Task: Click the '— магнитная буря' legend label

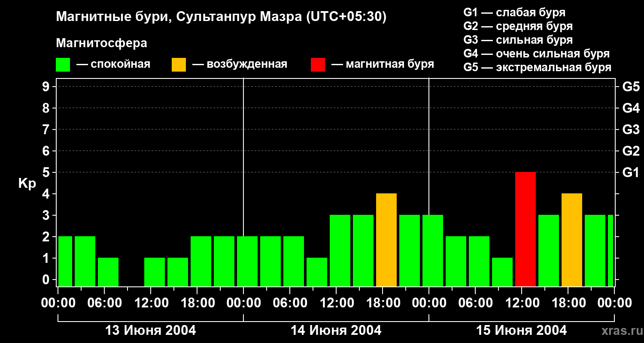Action: click(383, 65)
